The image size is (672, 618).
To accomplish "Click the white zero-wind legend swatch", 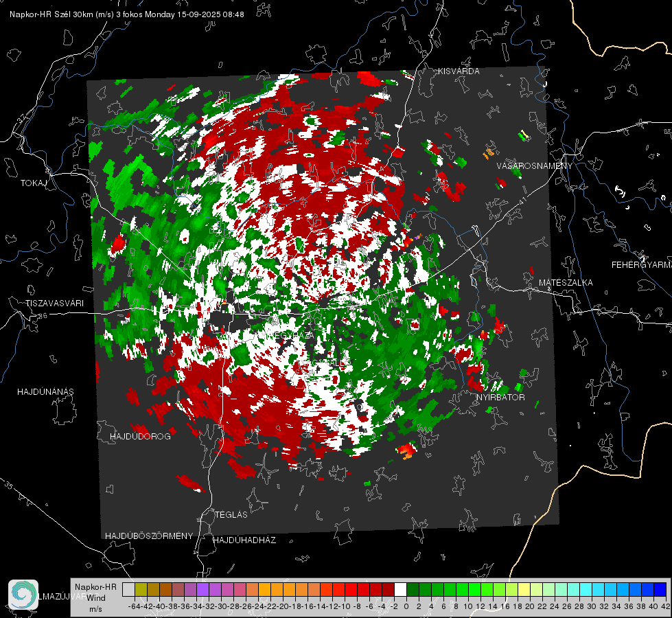I will pyautogui.click(x=400, y=589).
